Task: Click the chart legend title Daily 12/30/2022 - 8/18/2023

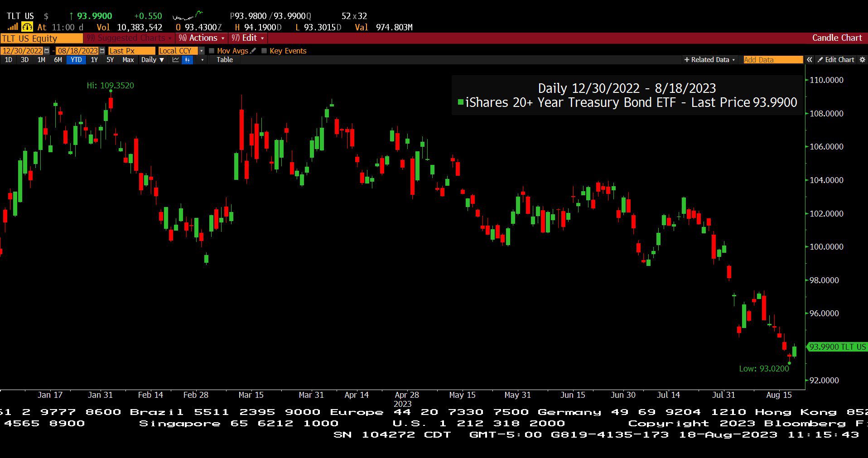Action: pyautogui.click(x=627, y=88)
